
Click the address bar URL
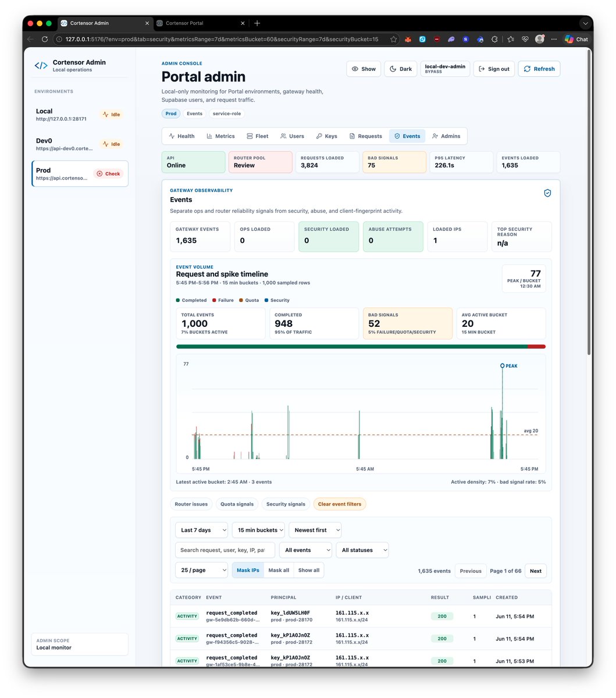(x=222, y=39)
